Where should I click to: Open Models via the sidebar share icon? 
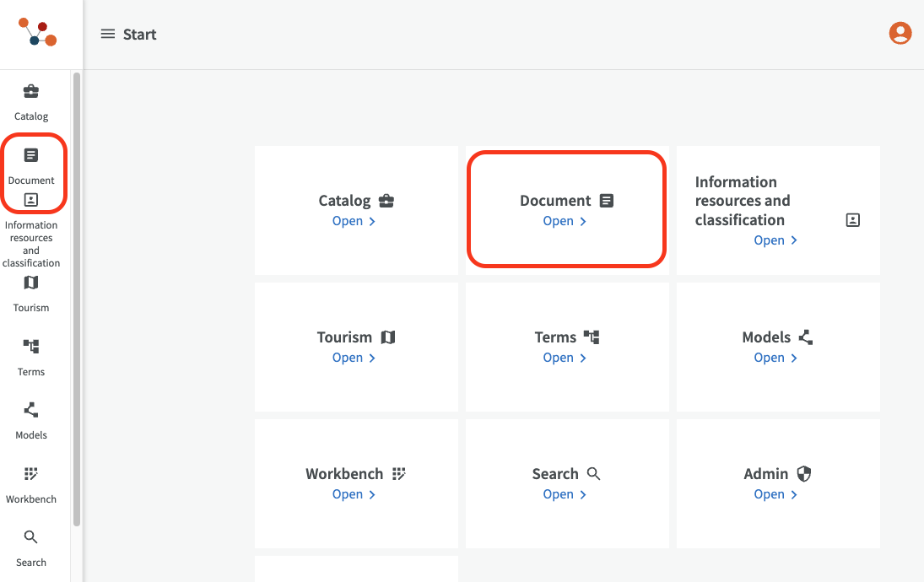(31, 410)
